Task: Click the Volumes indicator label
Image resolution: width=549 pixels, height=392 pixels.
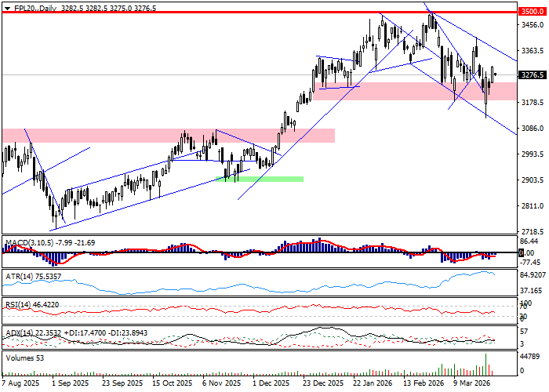Action: click(x=20, y=358)
